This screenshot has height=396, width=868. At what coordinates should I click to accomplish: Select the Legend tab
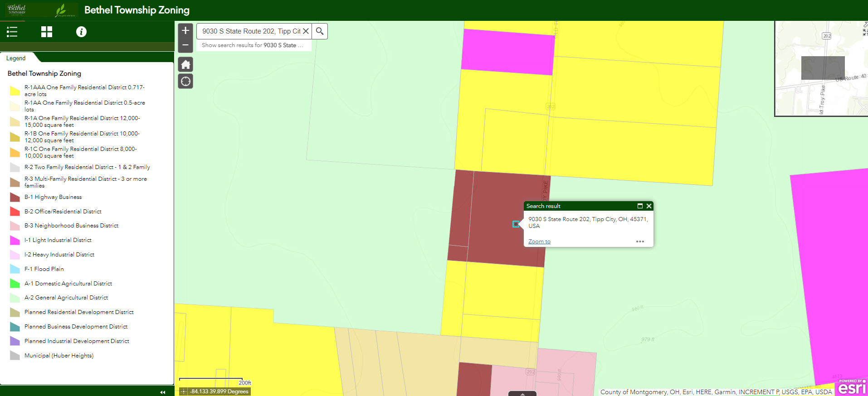16,58
